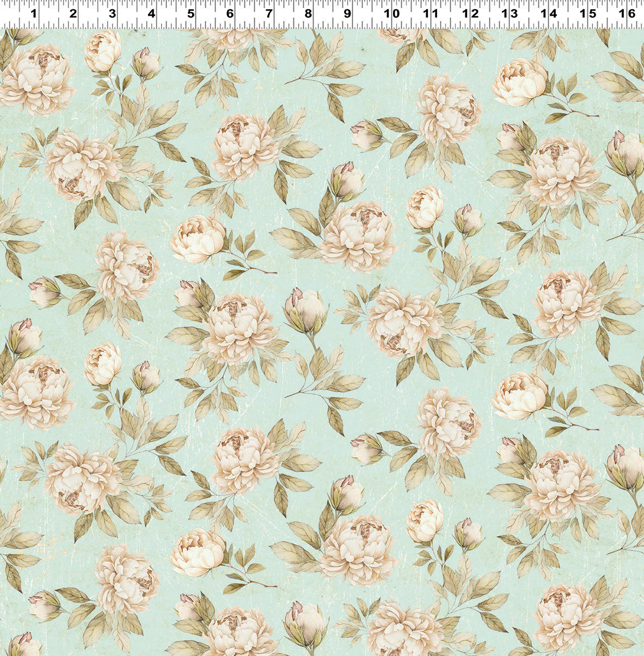This screenshot has height=656, width=644.
Task: Select the 2 inch ruler mark
Action: 73,13
